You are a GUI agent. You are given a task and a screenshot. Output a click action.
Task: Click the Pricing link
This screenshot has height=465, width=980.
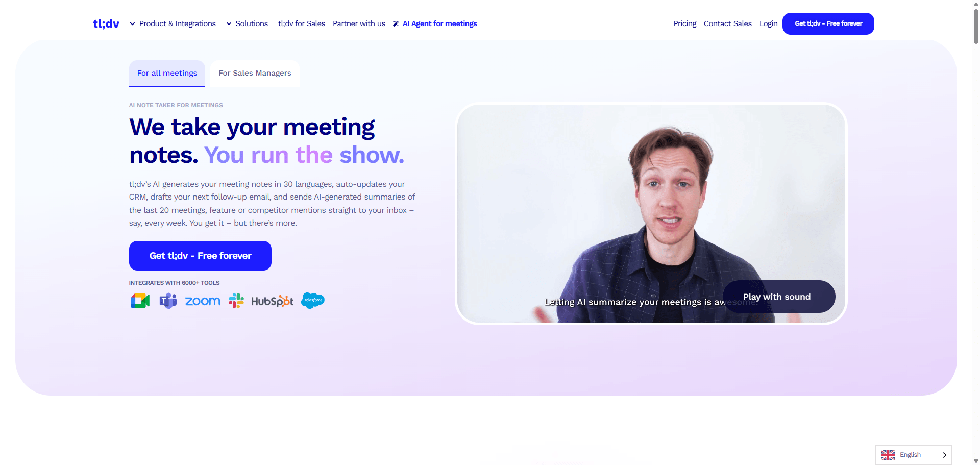(x=685, y=23)
